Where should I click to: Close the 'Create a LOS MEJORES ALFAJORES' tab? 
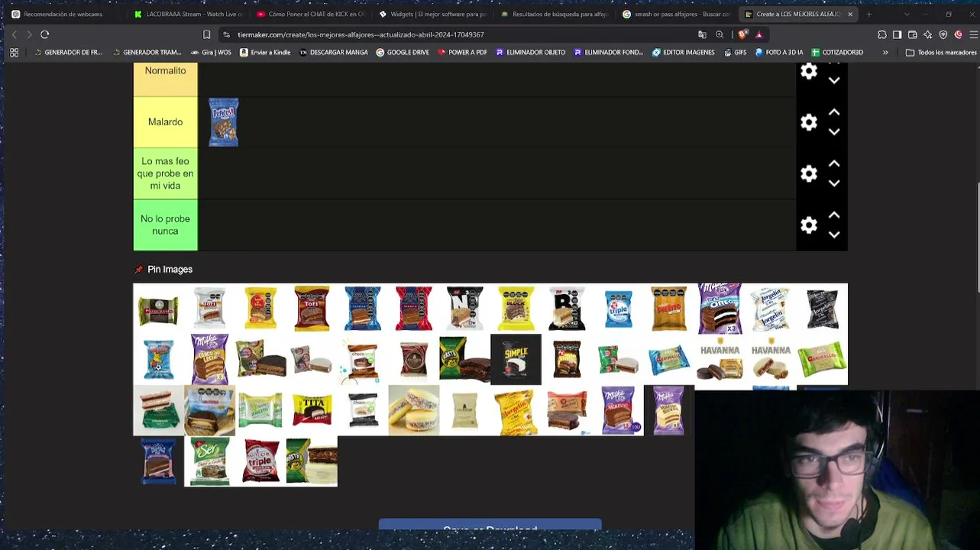coord(849,14)
